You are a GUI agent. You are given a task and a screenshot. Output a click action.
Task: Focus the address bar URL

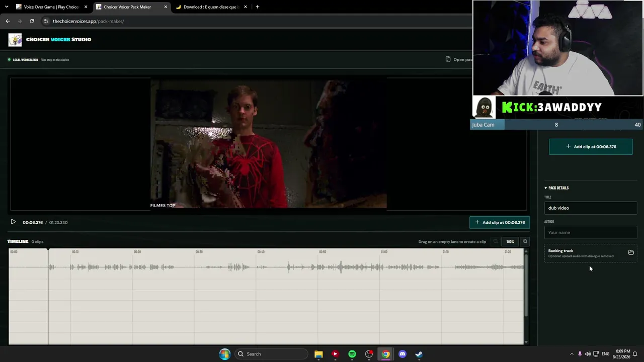[x=89, y=21]
